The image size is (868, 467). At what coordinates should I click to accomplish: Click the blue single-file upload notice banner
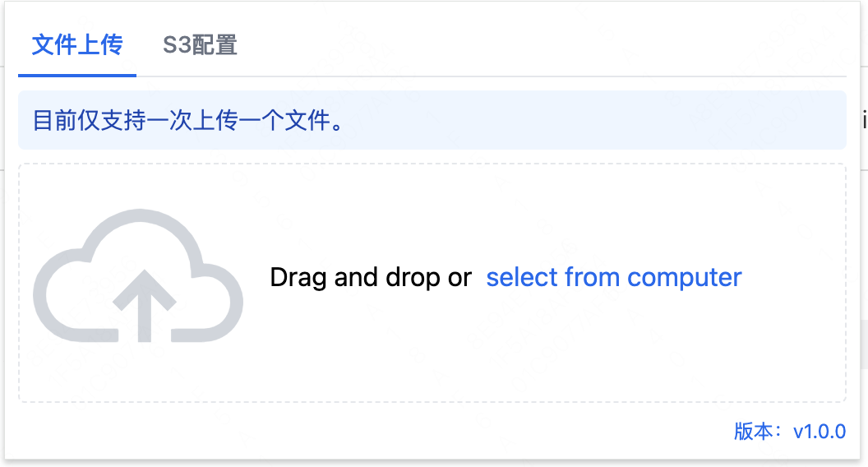coord(575,121)
